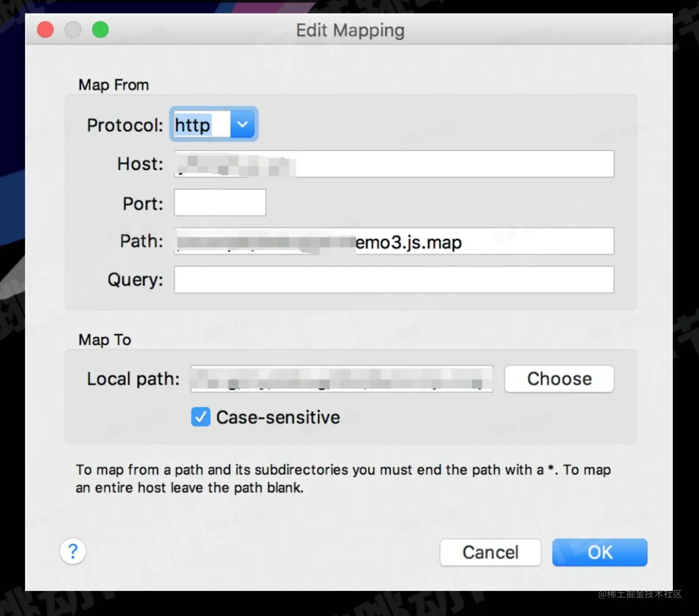699x616 pixels.
Task: Click the Port input field
Action: (220, 202)
